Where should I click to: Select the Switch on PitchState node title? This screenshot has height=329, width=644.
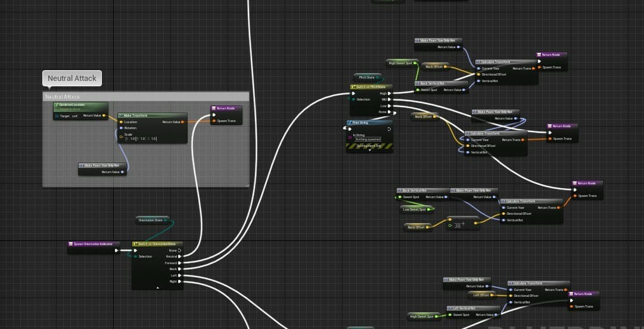371,87
